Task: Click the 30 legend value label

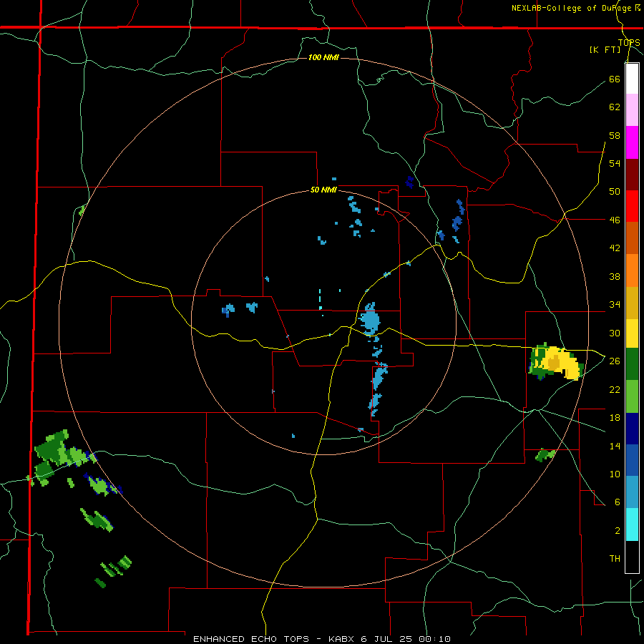Action: pos(615,333)
